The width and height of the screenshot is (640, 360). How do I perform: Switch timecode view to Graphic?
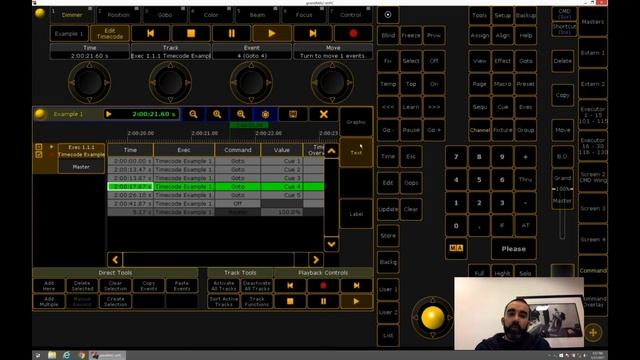[x=356, y=122]
